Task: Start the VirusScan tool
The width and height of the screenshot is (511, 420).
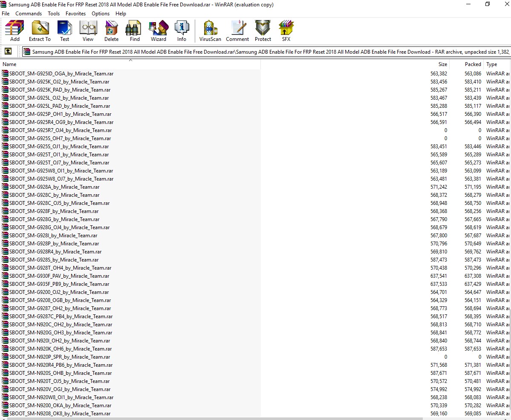Action: pos(210,31)
